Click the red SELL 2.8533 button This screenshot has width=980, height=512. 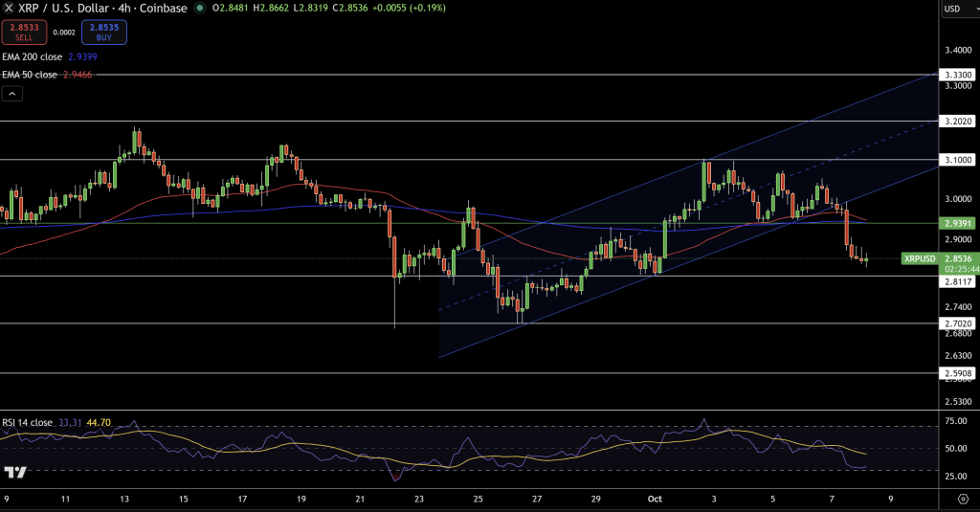click(18, 33)
